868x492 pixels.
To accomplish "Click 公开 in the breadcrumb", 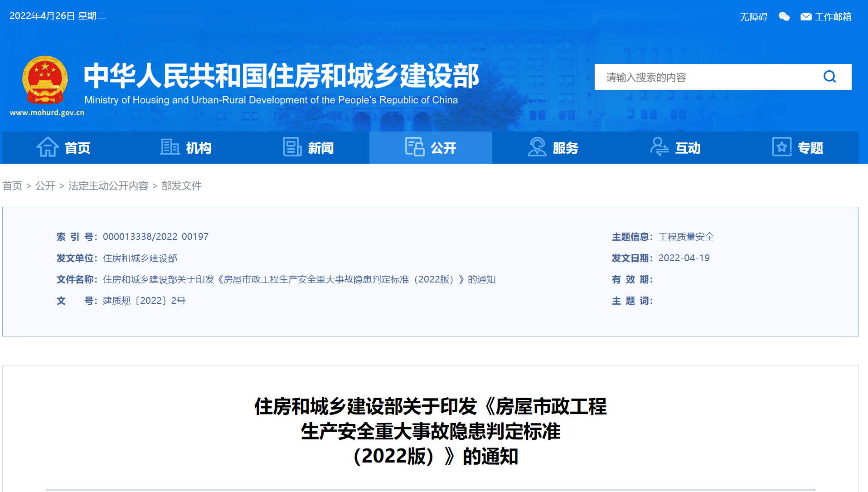I will tap(45, 186).
